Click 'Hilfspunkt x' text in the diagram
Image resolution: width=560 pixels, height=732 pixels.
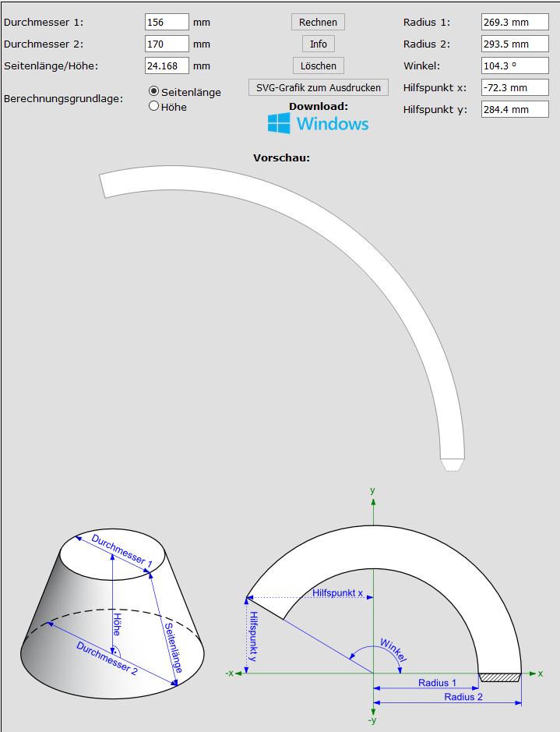(337, 593)
